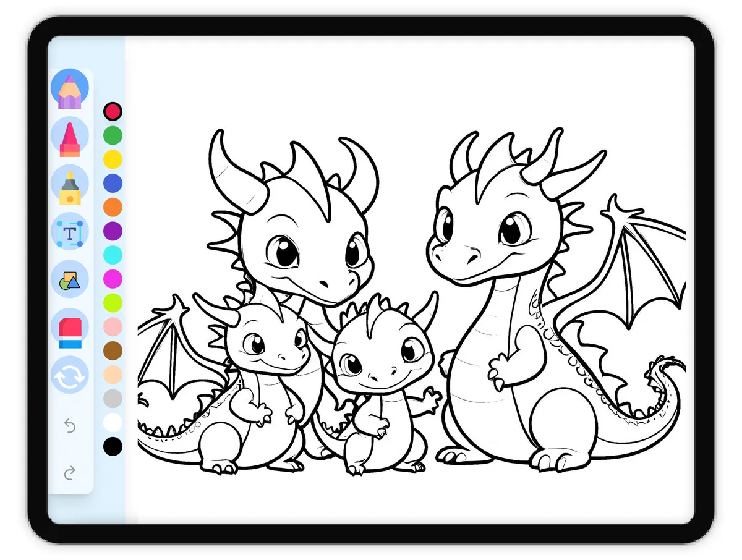Image resolution: width=742 pixels, height=560 pixels.
Task: Choose the brown color swatch
Action: 113,350
